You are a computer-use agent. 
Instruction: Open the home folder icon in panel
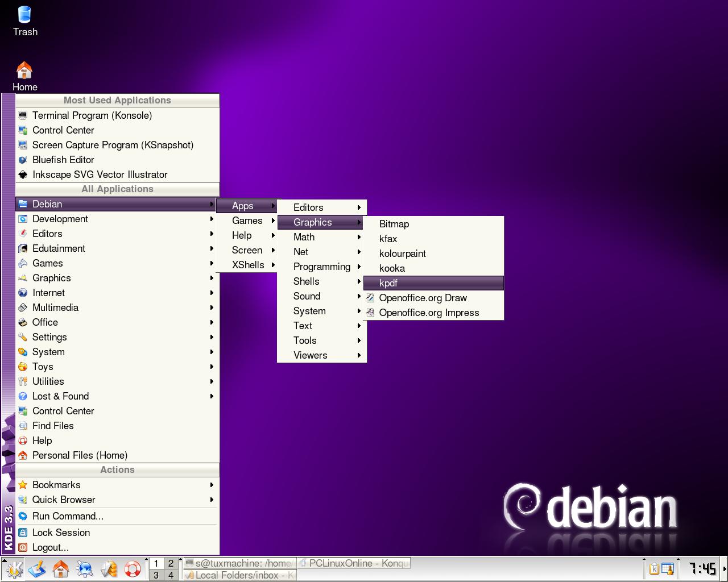61,569
